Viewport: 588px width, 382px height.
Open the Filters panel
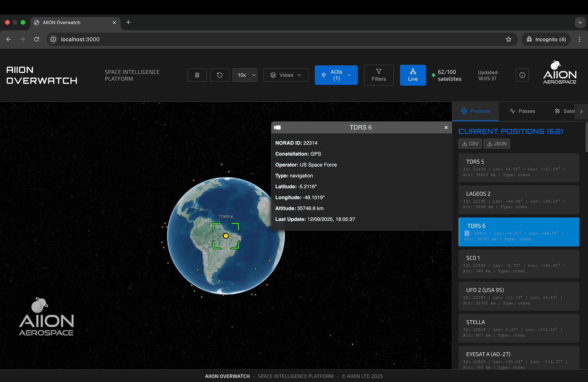pos(379,75)
